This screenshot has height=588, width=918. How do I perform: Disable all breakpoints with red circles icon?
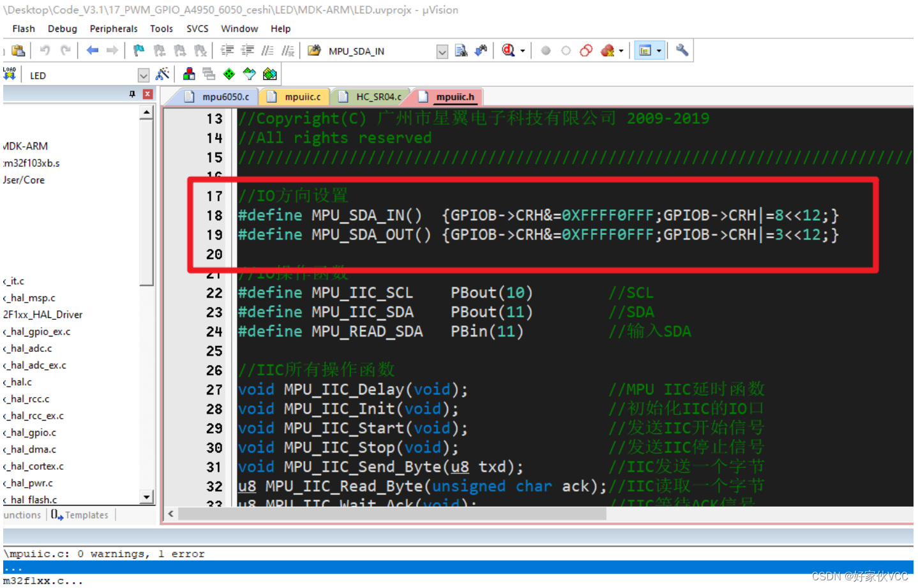coord(586,50)
